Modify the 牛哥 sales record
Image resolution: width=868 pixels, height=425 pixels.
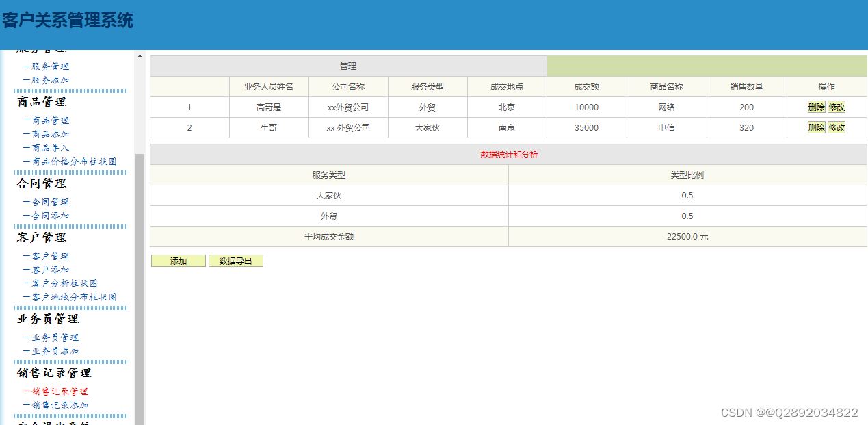click(x=836, y=127)
